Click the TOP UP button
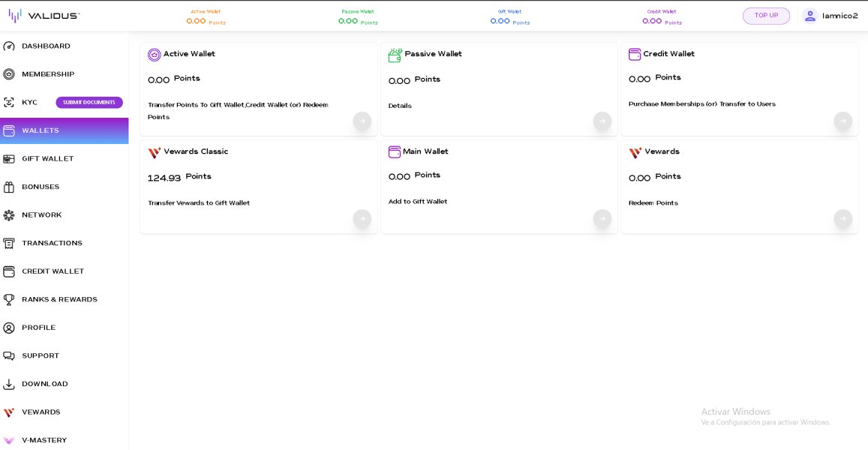Screen dimensions: 868x450 (x=766, y=16)
